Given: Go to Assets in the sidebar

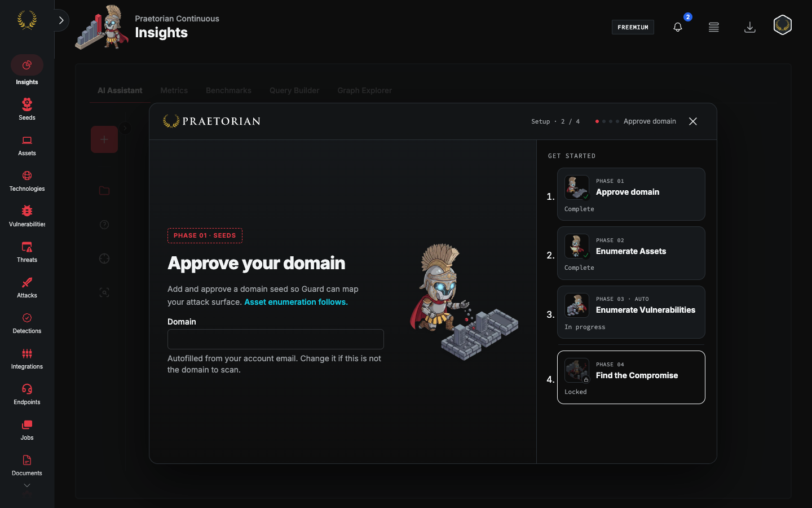Looking at the screenshot, I should click(x=27, y=146).
